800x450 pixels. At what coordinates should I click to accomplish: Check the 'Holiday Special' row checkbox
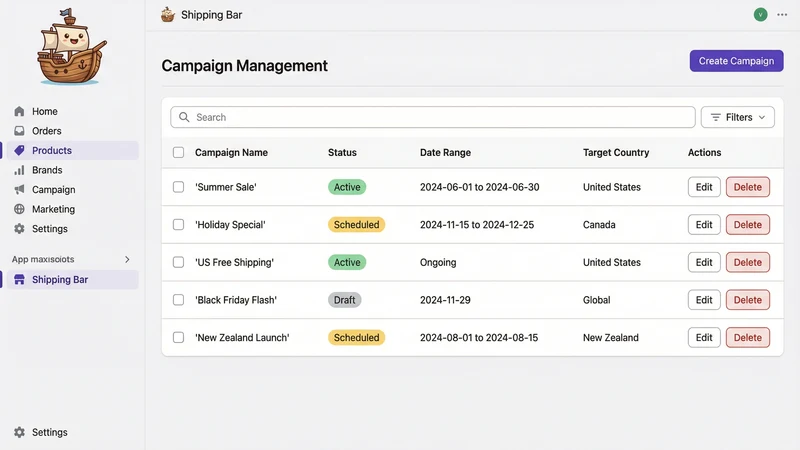[x=178, y=224]
